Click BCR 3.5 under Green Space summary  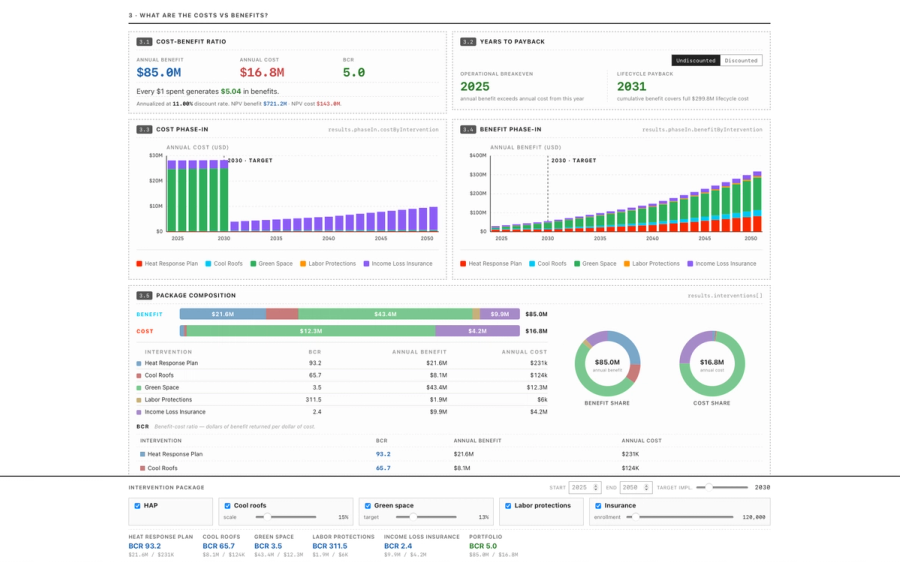[x=268, y=546]
